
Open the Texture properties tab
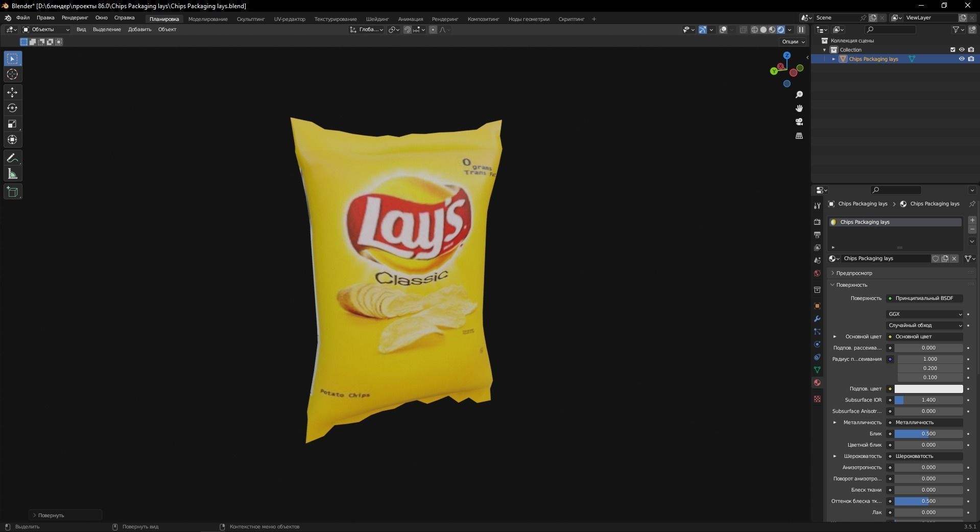[x=817, y=399]
